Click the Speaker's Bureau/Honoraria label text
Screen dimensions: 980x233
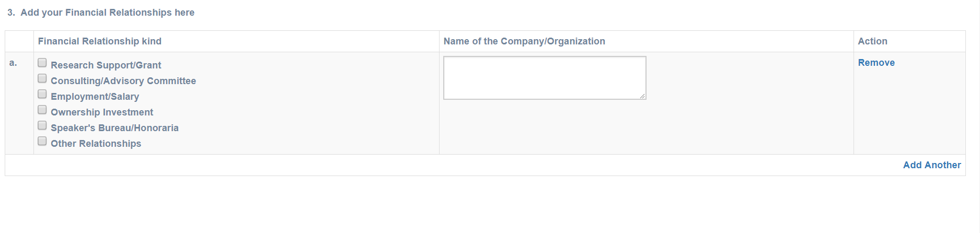pyautogui.click(x=114, y=128)
